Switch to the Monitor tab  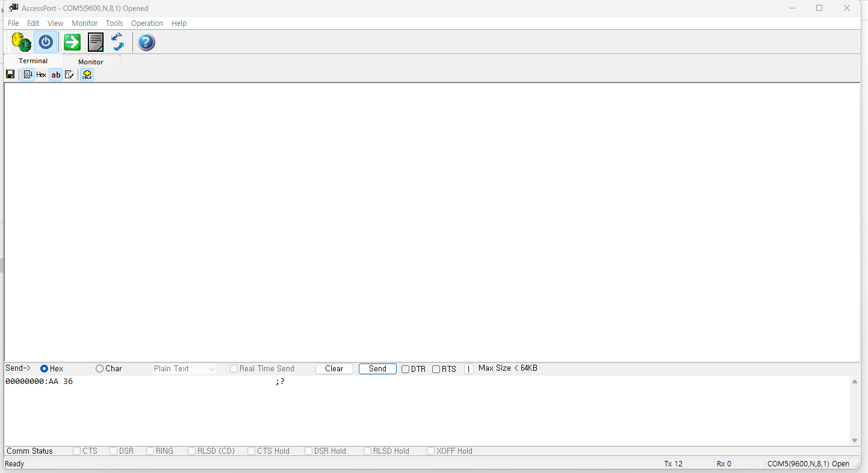91,62
